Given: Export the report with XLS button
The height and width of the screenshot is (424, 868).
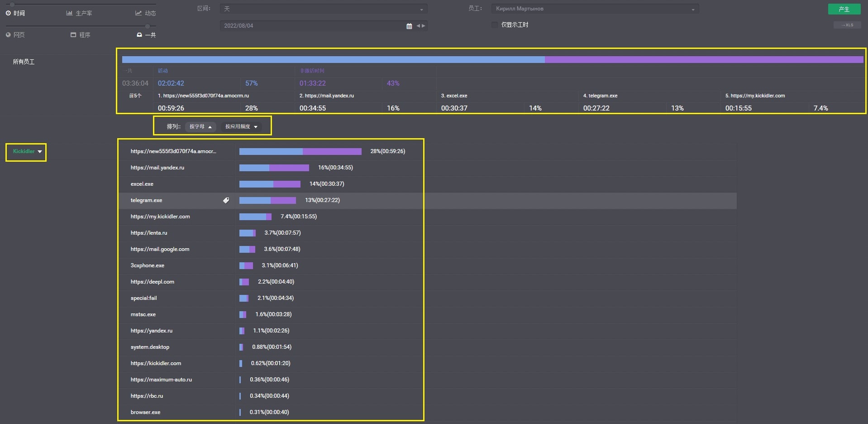Looking at the screenshot, I should click(x=847, y=25).
